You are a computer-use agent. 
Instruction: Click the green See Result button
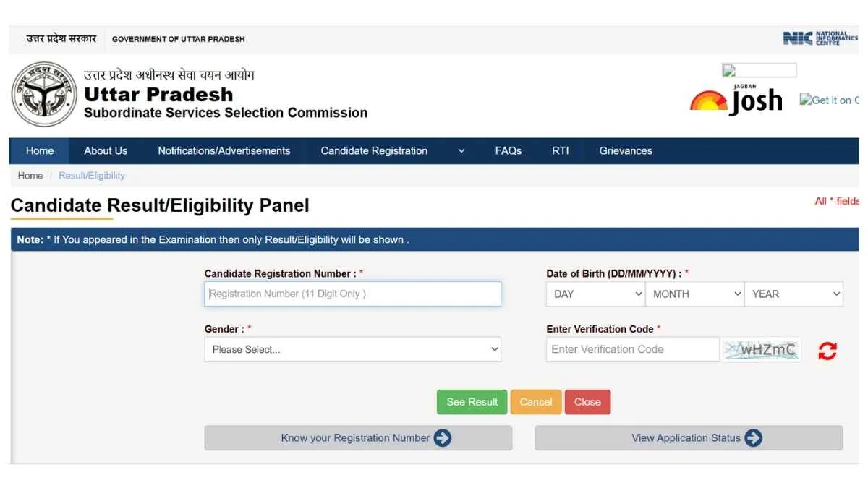pyautogui.click(x=472, y=402)
